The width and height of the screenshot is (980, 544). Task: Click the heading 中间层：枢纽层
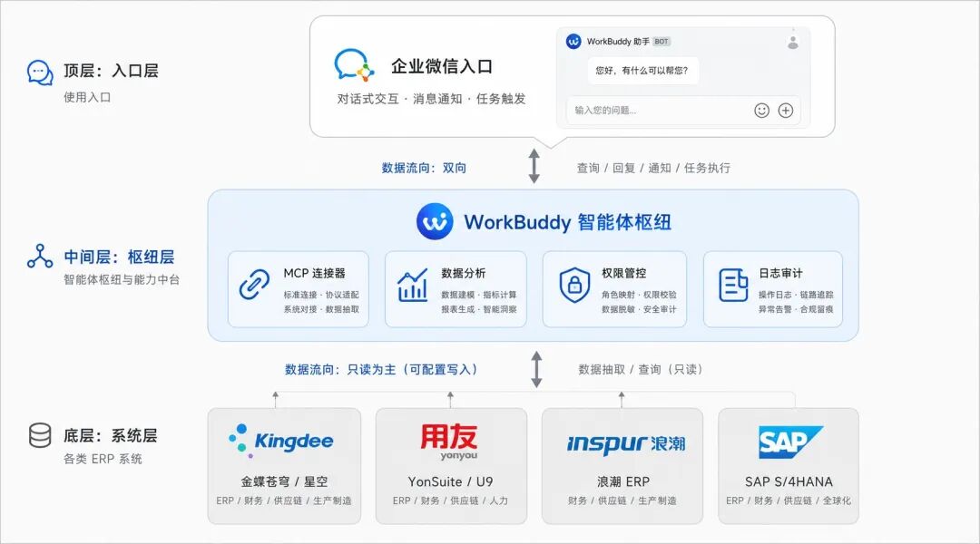[119, 257]
